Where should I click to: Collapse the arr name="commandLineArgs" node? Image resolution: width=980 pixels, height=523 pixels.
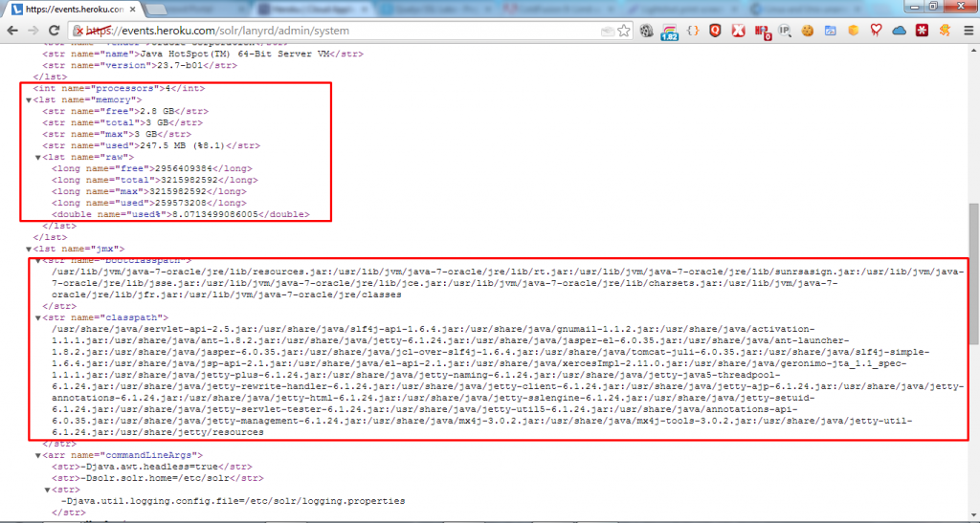[37, 456]
